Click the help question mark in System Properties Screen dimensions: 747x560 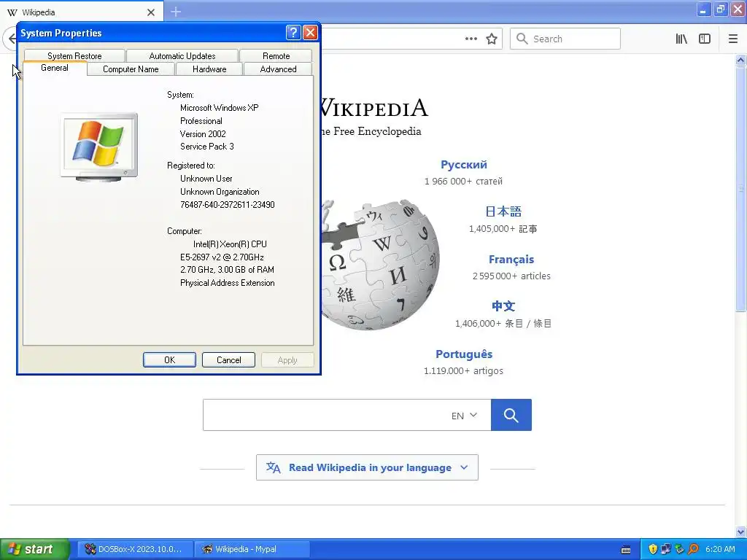(x=293, y=32)
